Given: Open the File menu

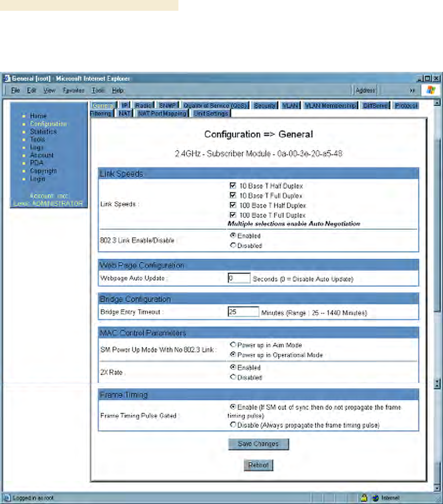Looking at the screenshot, I should click(x=15, y=90).
